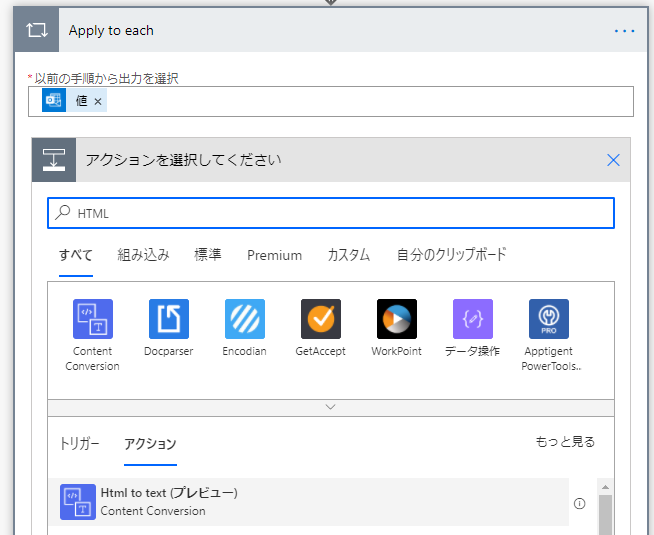This screenshot has width=654, height=535.
Task: Click the actions list scrollbar up arrow
Action: click(605, 487)
